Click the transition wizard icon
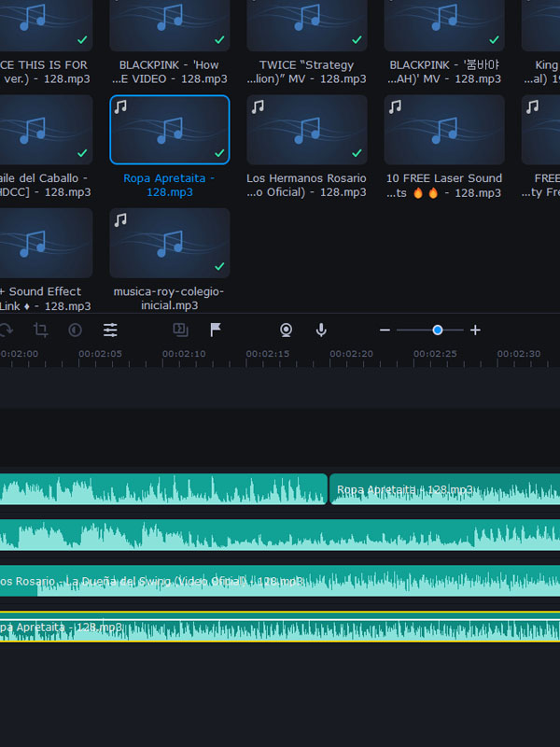Image resolution: width=560 pixels, height=747 pixels. point(180,330)
